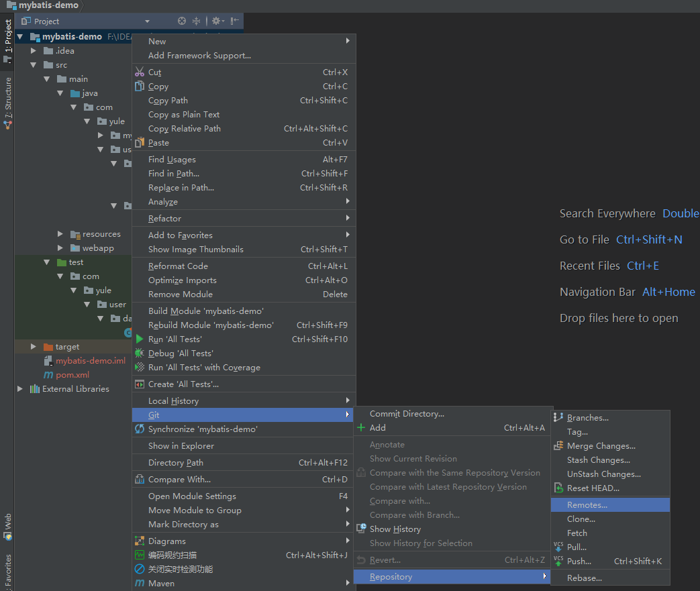Screen dimensions: 700x591
Task: Click the Pull VCS icon
Action: [558, 547]
